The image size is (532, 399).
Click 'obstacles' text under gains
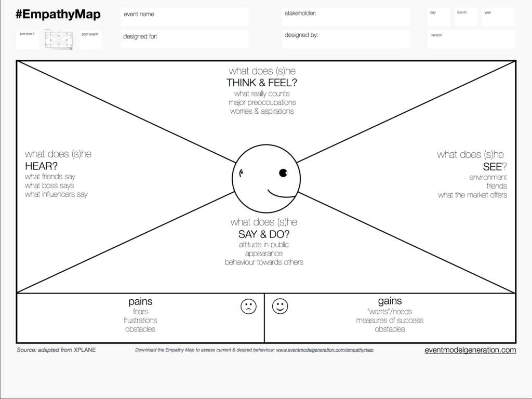[390, 329]
